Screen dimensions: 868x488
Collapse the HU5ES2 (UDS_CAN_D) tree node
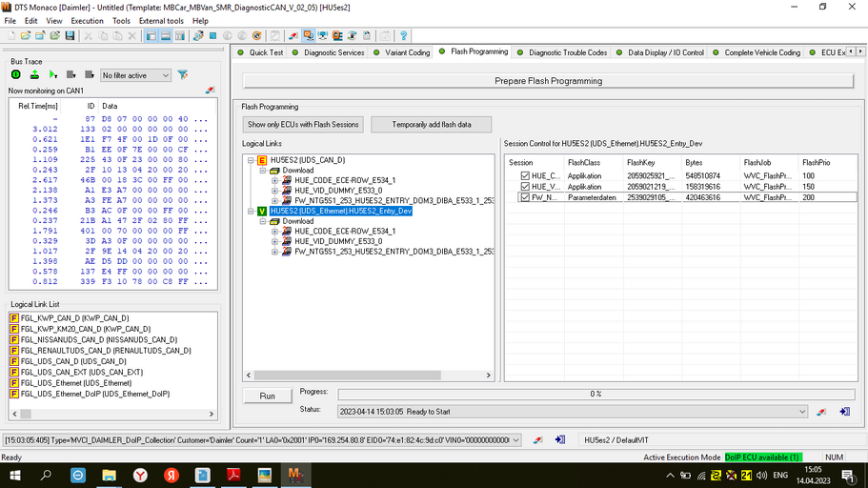[251, 160]
